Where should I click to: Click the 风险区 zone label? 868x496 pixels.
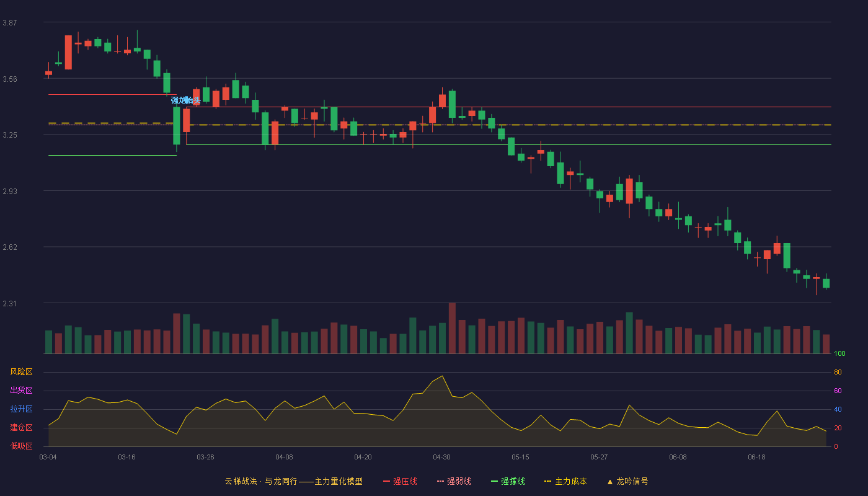[21, 372]
